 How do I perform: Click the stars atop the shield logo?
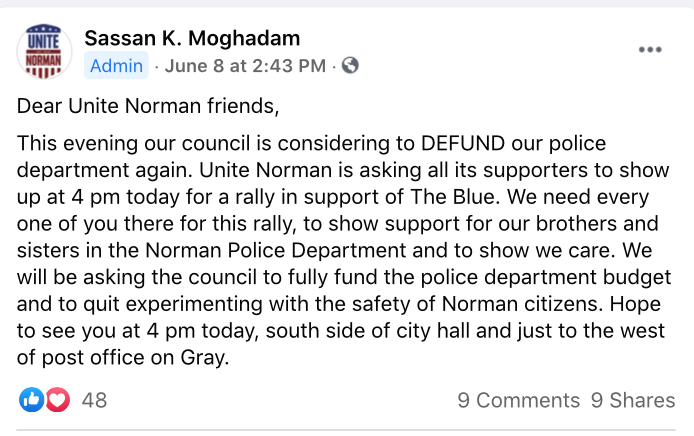[43, 28]
